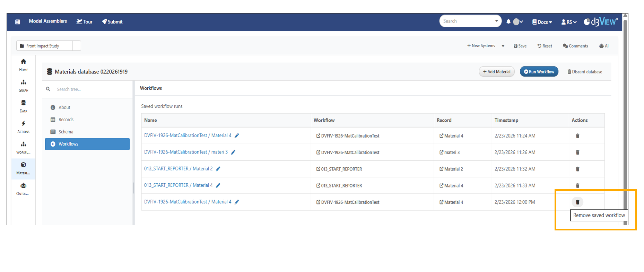644x272 pixels.
Task: Expand the New Systems dropdown arrow
Action: coord(503,46)
